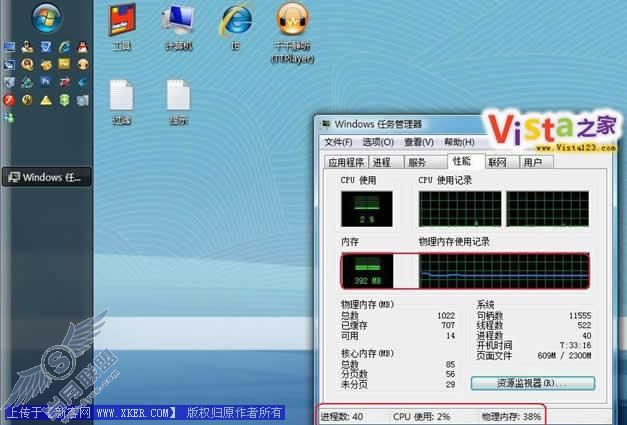This screenshot has width=627, height=425.
Task: Launch Photoshop from the quick launch icons
Action: tap(45, 82)
